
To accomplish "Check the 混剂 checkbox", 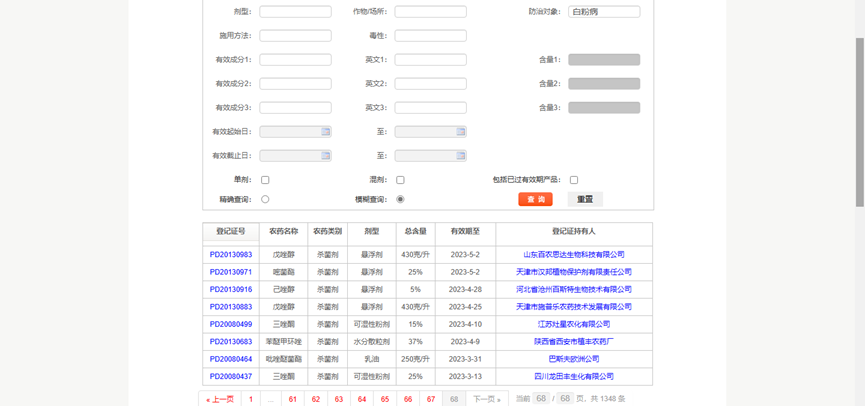I will click(401, 180).
